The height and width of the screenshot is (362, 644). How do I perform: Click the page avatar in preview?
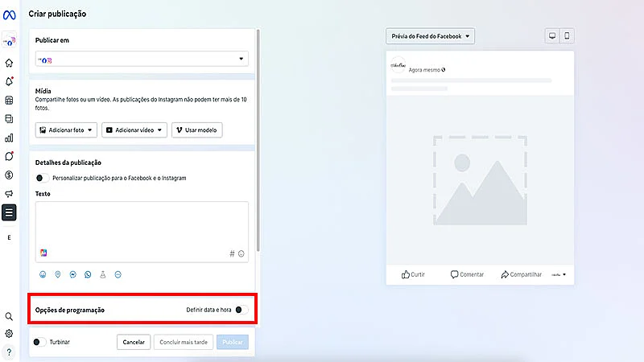pos(398,65)
